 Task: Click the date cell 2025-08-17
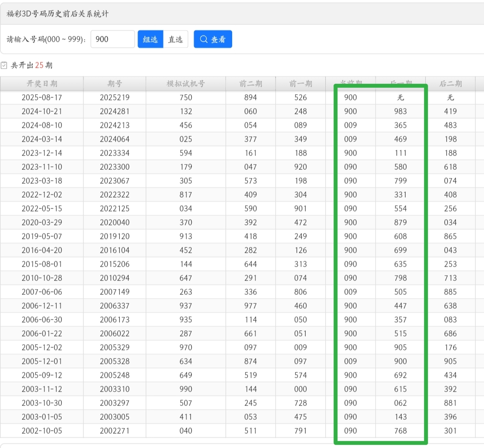[x=42, y=98]
